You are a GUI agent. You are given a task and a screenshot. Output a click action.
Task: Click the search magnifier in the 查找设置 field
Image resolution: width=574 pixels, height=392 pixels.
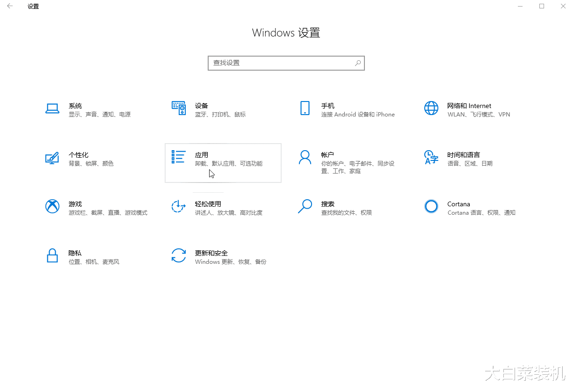coord(357,63)
